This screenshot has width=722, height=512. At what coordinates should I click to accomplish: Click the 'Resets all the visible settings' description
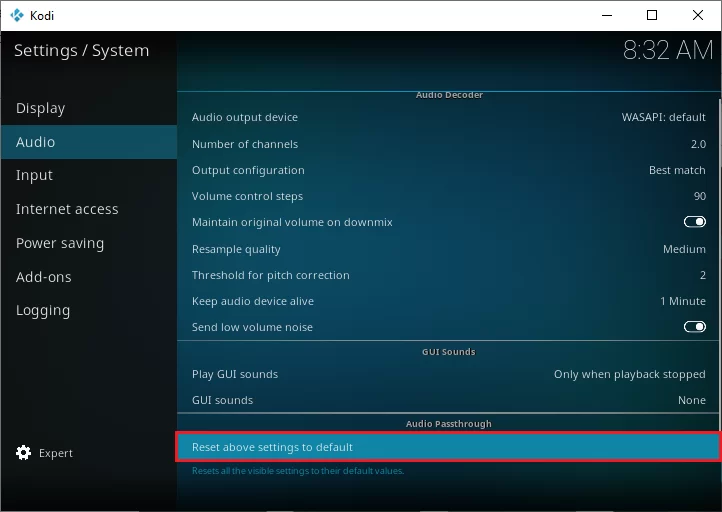298,471
